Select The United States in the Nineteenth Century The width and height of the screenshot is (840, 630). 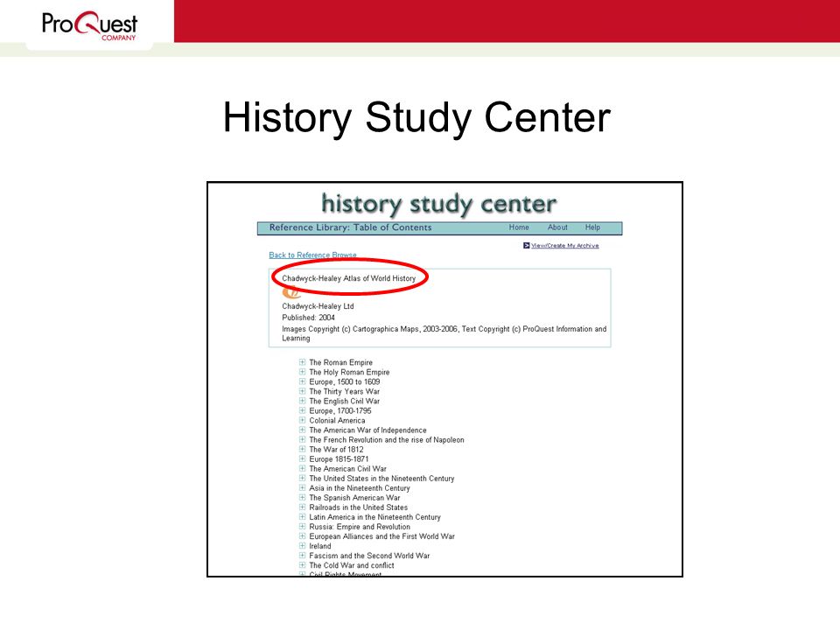pyautogui.click(x=381, y=479)
